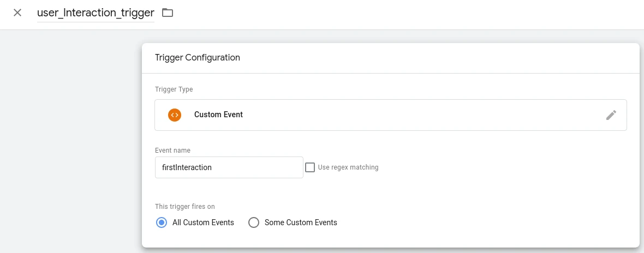Click the orange Custom Event code icon
The height and width of the screenshot is (253, 644).
pos(175,115)
